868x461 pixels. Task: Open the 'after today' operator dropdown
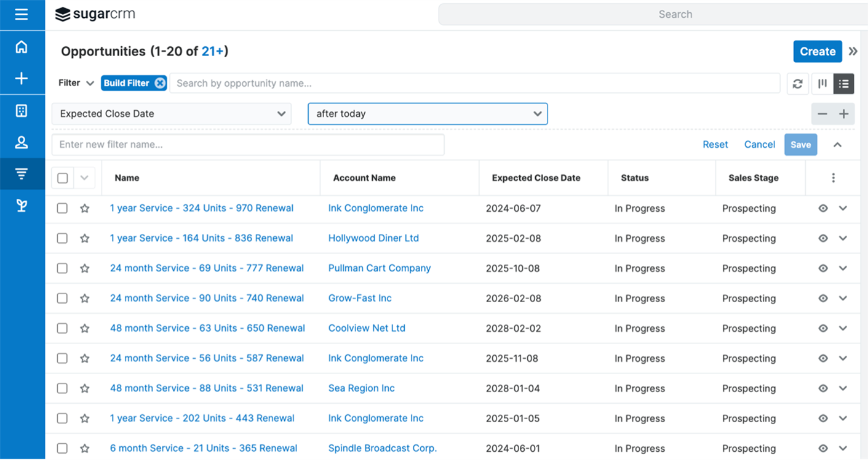tap(428, 114)
